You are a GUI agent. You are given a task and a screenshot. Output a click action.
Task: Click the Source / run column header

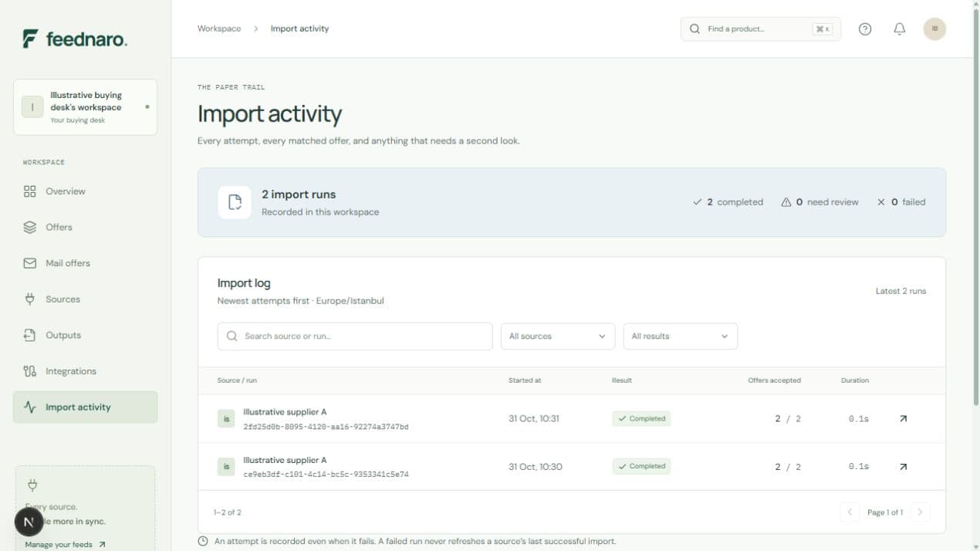tap(237, 380)
